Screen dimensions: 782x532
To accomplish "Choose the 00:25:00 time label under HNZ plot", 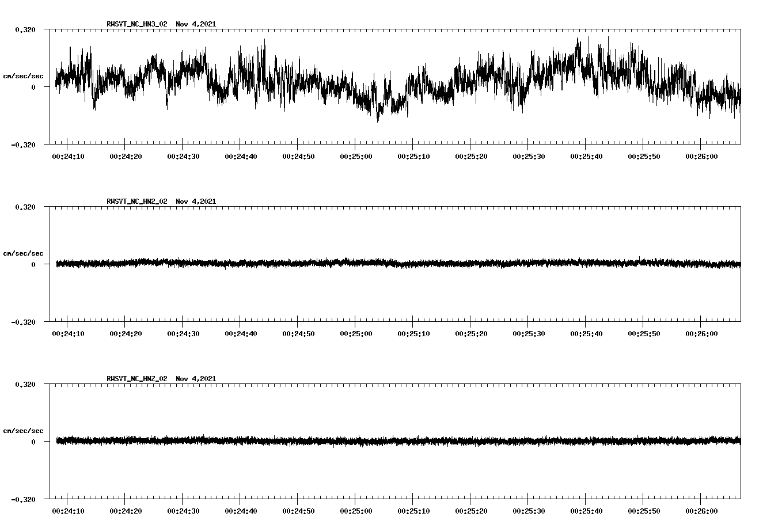I will tap(356, 511).
